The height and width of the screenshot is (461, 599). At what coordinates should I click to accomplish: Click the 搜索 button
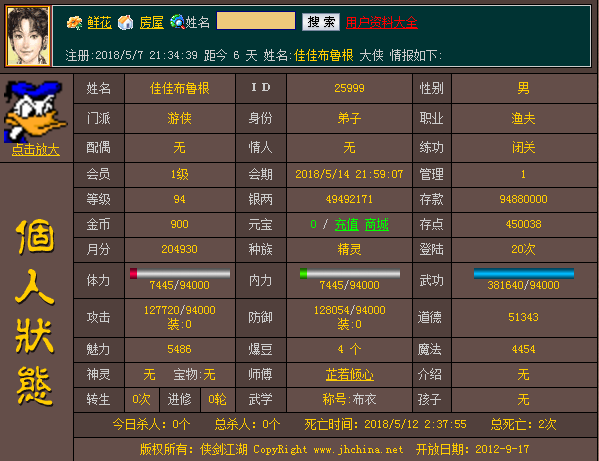pyautogui.click(x=321, y=22)
